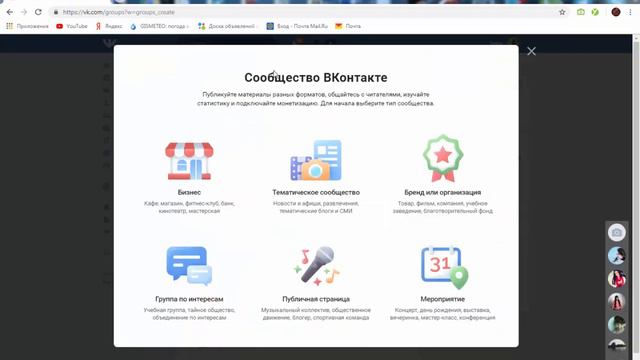
Task: Choose the Тематическое сообщество camera icon
Action: click(x=316, y=160)
